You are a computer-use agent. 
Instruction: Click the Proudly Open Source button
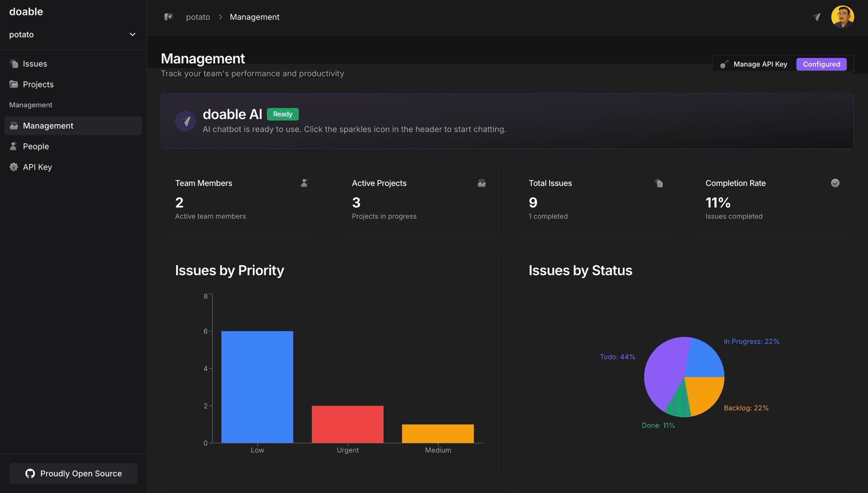tap(73, 473)
